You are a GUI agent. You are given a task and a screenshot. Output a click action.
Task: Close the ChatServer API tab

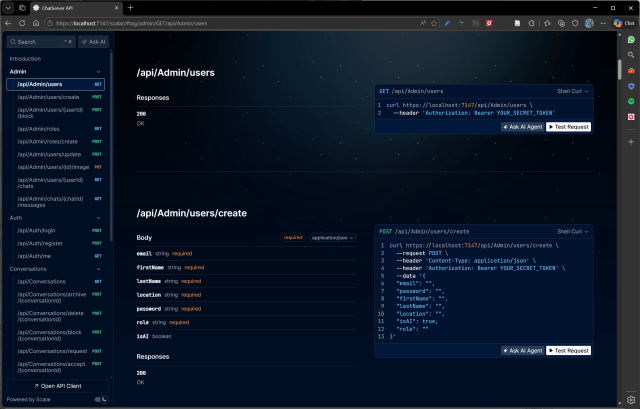click(x=116, y=8)
